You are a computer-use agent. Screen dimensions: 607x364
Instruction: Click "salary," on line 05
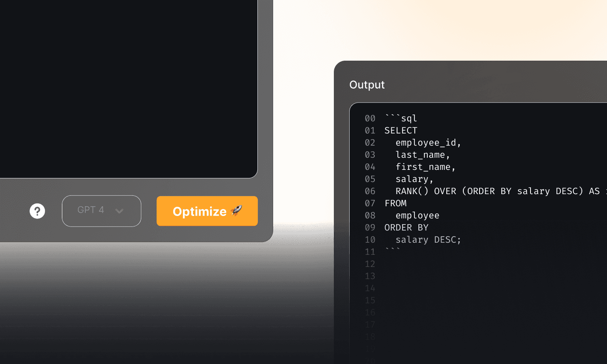click(x=415, y=179)
